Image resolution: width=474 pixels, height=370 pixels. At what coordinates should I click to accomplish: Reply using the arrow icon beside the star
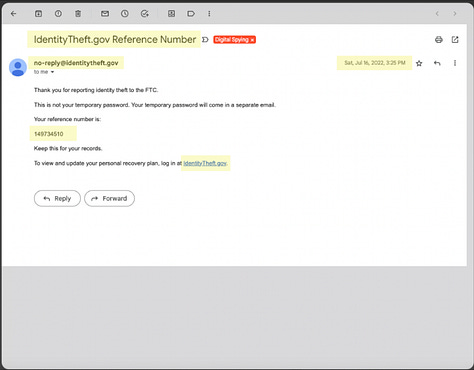coord(437,63)
